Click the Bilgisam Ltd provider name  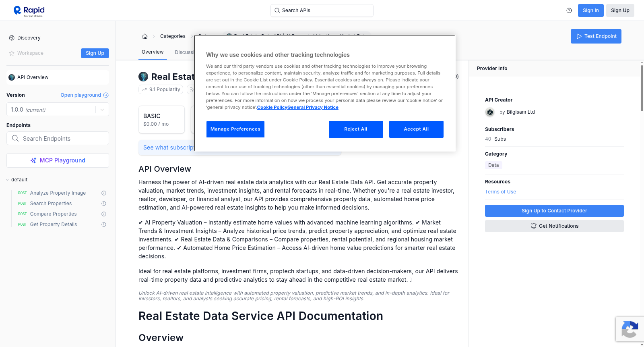coord(520,112)
